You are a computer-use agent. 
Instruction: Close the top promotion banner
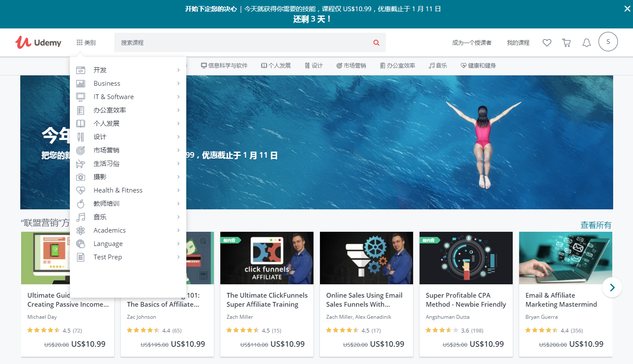point(627,9)
